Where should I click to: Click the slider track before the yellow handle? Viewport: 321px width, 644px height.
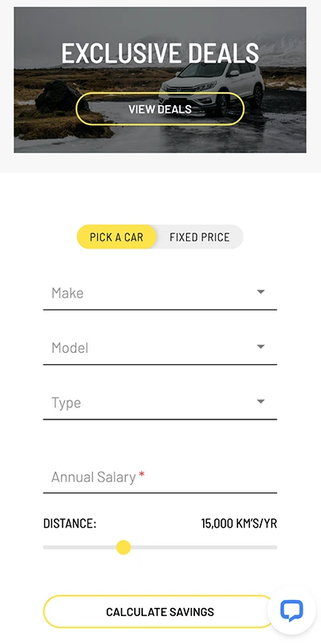79,547
